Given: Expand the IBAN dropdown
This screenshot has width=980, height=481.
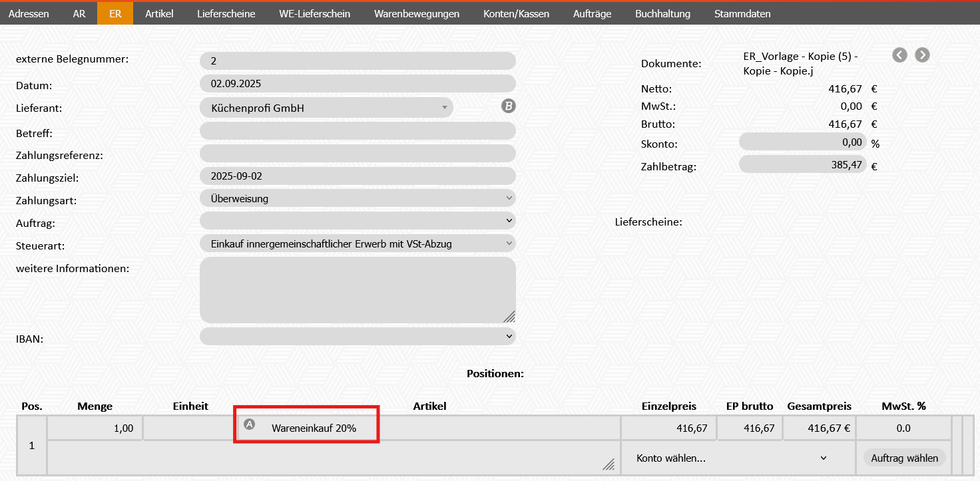Looking at the screenshot, I should click(x=358, y=337).
